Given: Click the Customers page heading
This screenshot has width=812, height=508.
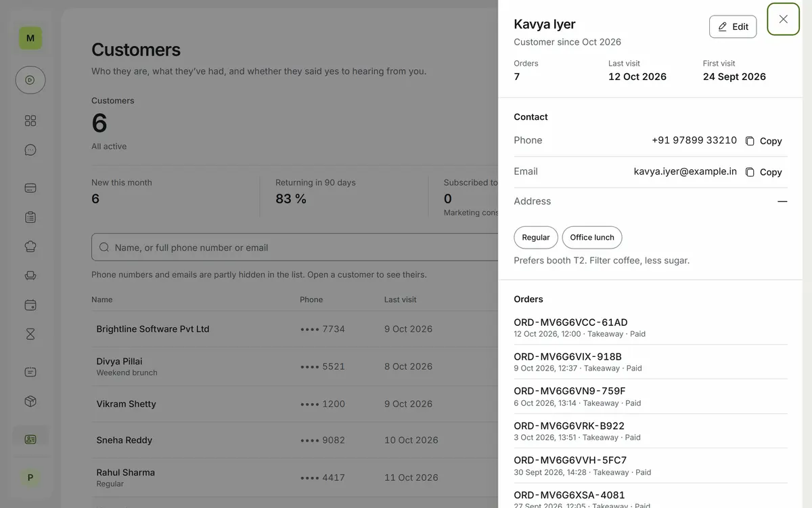Looking at the screenshot, I should (x=136, y=49).
